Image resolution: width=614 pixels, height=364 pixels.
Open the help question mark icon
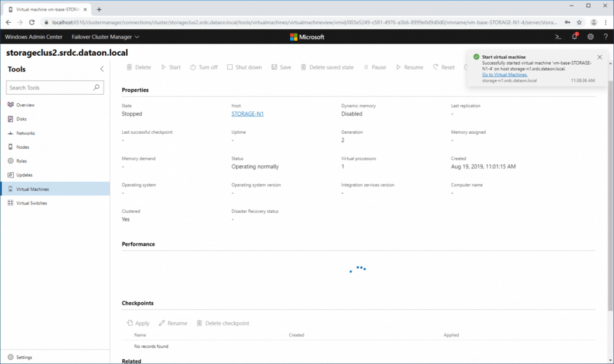point(606,37)
